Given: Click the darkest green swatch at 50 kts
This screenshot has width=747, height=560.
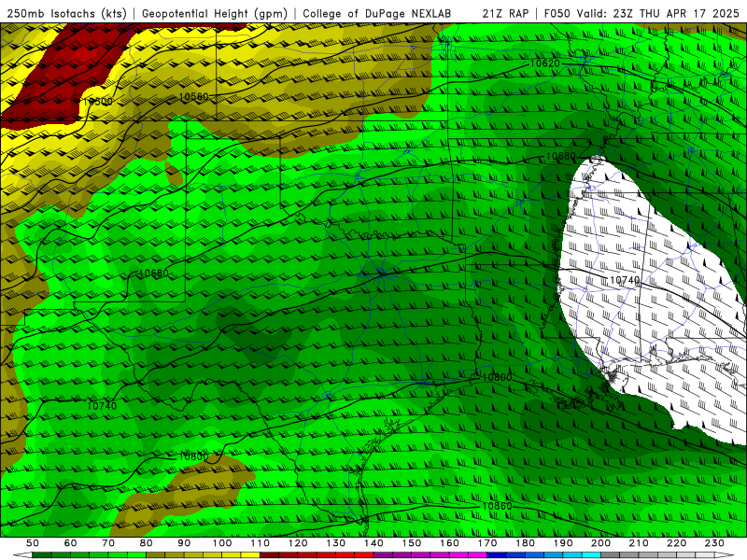Looking at the screenshot, I should pyautogui.click(x=42, y=555).
